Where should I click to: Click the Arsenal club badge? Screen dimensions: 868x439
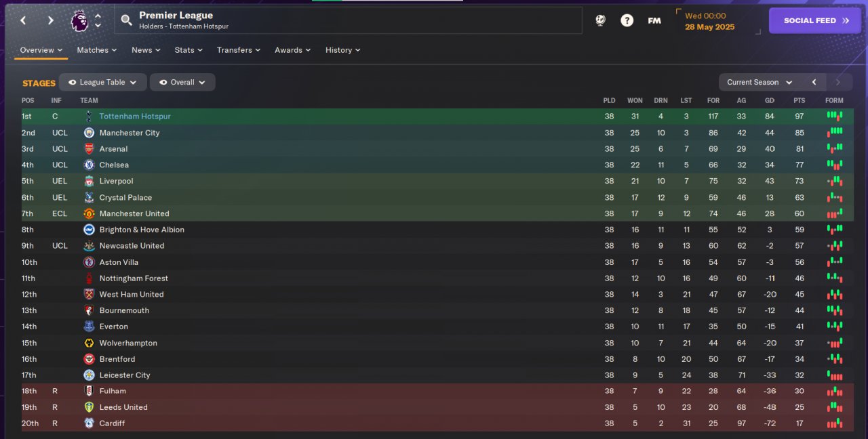coord(89,149)
